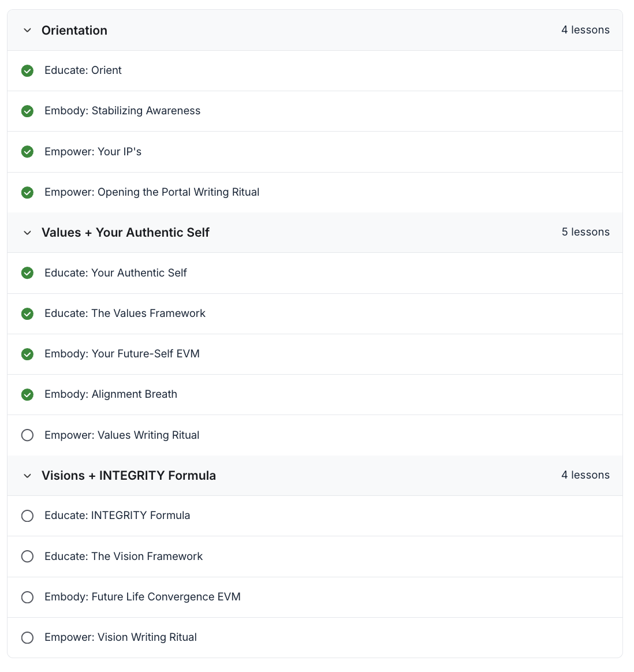This screenshot has height=672, width=634.
Task: Open lesson Embody: Stabilizing Awareness
Action: (x=122, y=111)
